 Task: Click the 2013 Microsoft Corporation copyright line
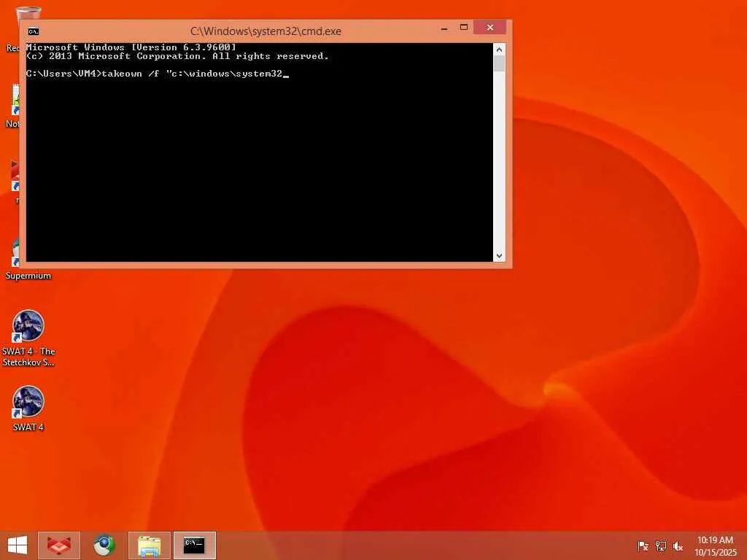[x=177, y=56]
